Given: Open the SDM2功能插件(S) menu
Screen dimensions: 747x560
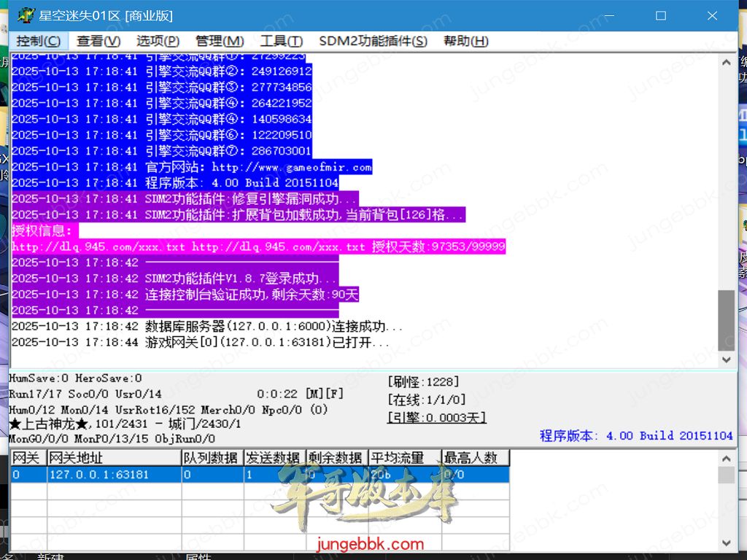Looking at the screenshot, I should coord(373,42).
